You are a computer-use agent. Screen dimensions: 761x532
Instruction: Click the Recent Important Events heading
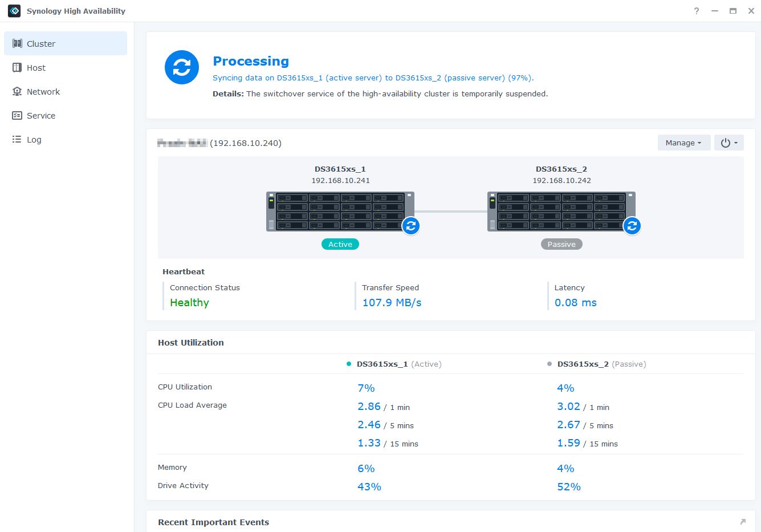213,522
